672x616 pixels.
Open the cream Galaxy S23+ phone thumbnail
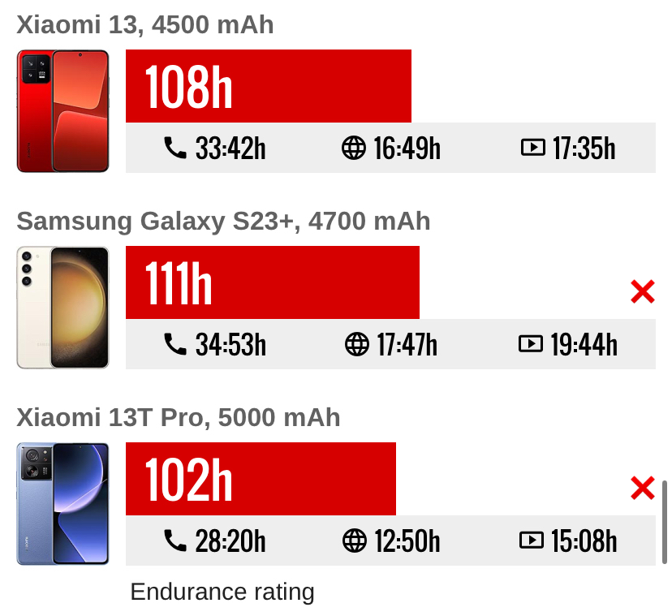[63, 308]
